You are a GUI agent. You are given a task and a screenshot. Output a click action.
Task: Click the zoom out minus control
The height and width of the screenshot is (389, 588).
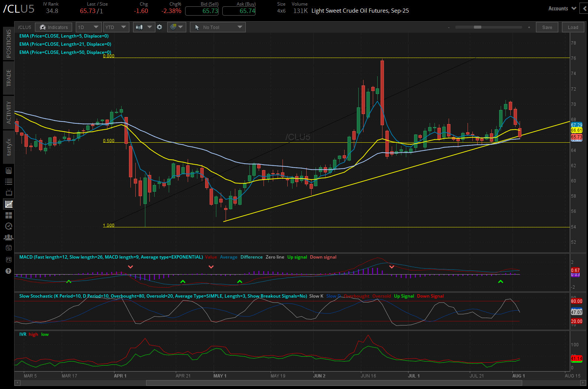pyautogui.click(x=449, y=27)
